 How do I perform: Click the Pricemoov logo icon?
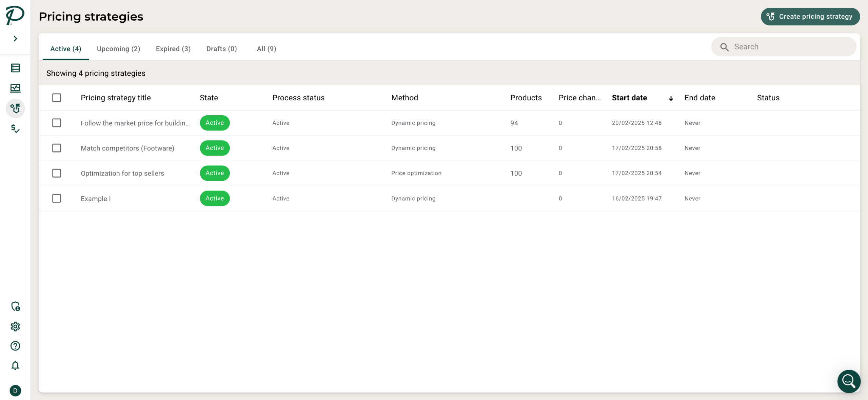point(15,15)
